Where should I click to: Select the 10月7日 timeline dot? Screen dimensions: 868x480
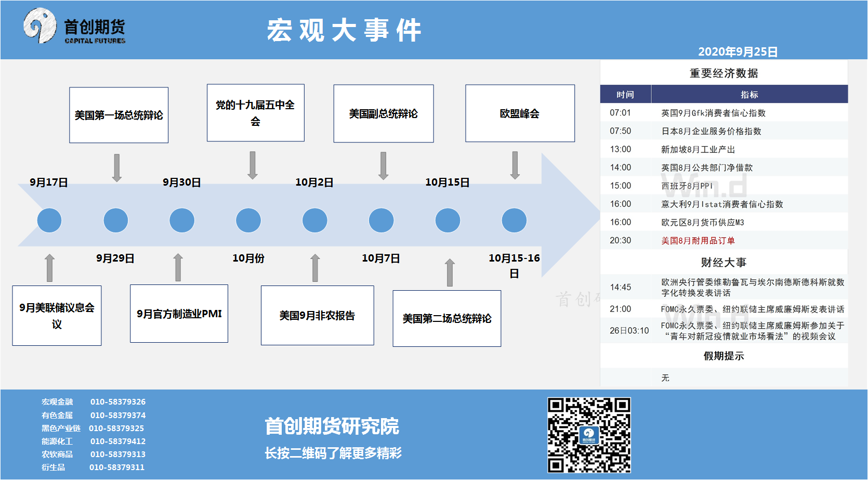382,220
